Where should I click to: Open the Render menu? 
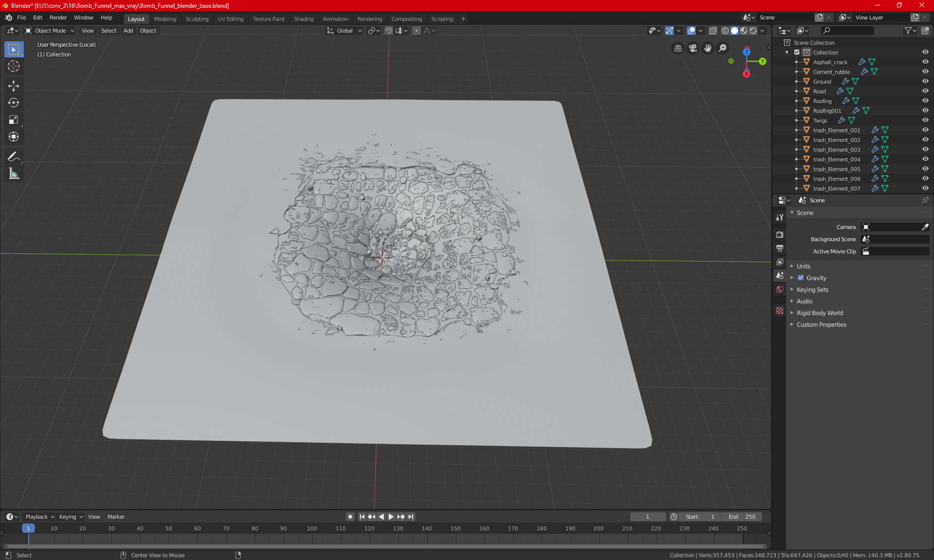(58, 17)
